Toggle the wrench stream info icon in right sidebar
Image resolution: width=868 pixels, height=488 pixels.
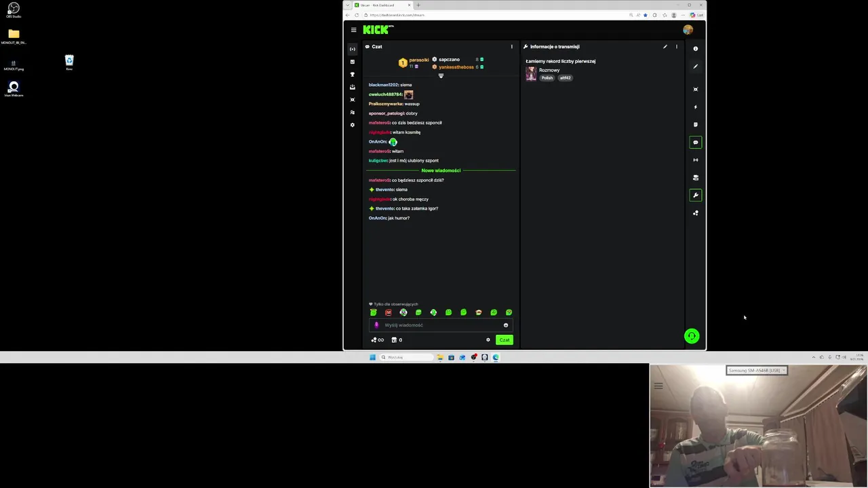[x=695, y=195]
